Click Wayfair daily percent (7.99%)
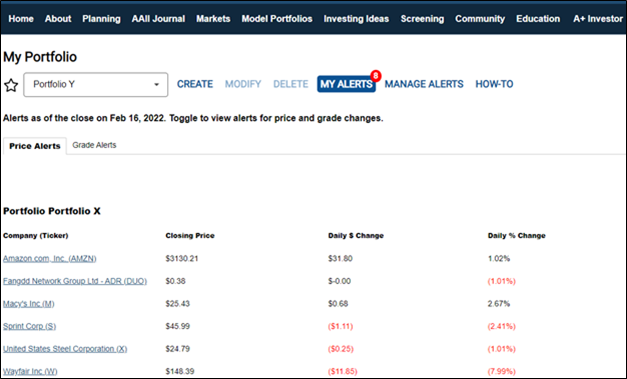Image resolution: width=627 pixels, height=379 pixels. [x=501, y=371]
